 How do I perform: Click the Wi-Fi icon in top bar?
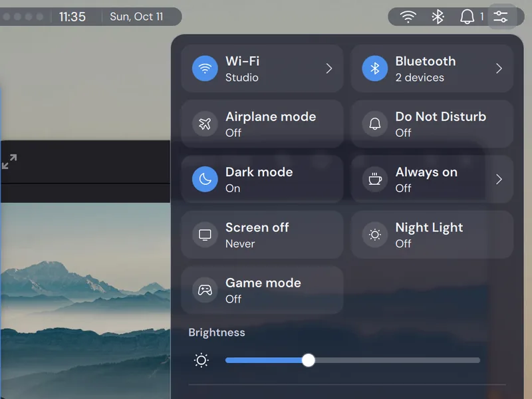tap(408, 17)
